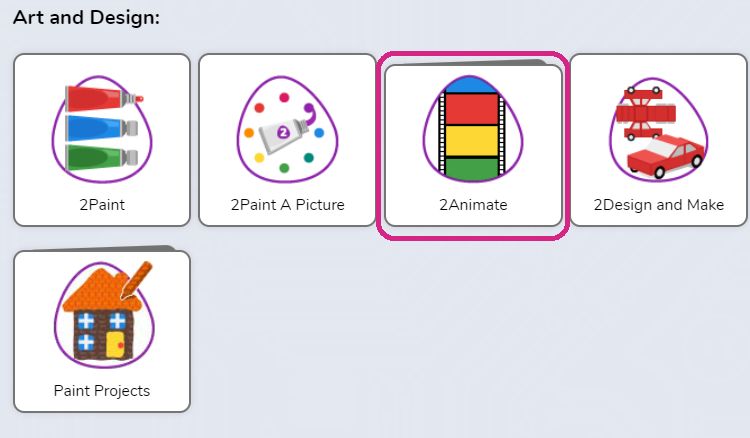The height and width of the screenshot is (438, 750).
Task: Click the red paint tube in 2Paint
Action: (104, 98)
